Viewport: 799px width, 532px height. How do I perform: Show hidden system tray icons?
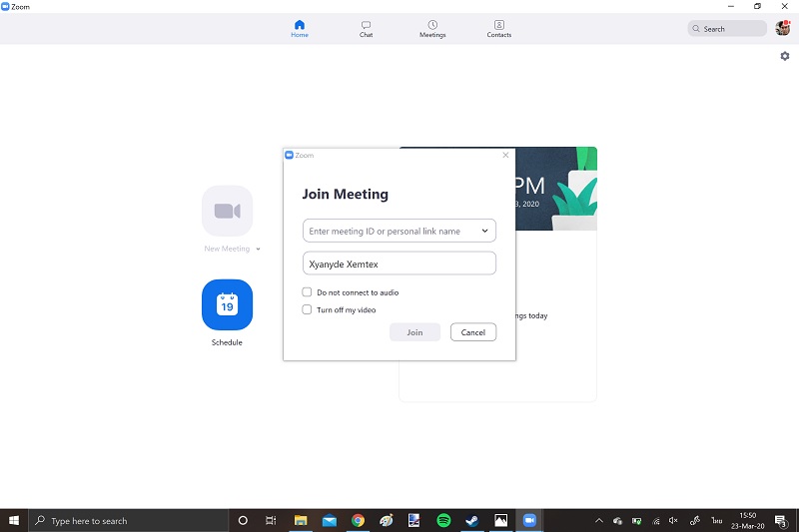[599, 520]
